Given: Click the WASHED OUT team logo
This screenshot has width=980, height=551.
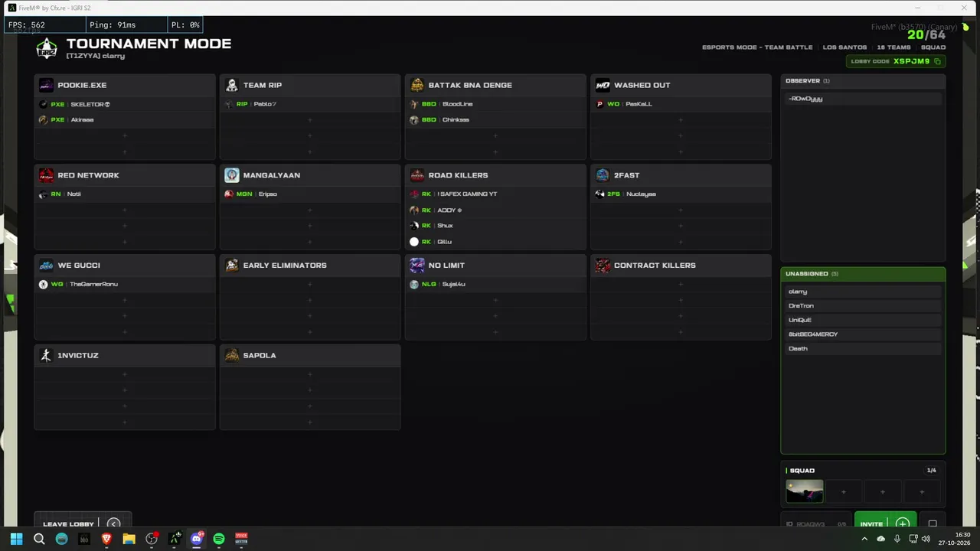Looking at the screenshot, I should pyautogui.click(x=603, y=85).
